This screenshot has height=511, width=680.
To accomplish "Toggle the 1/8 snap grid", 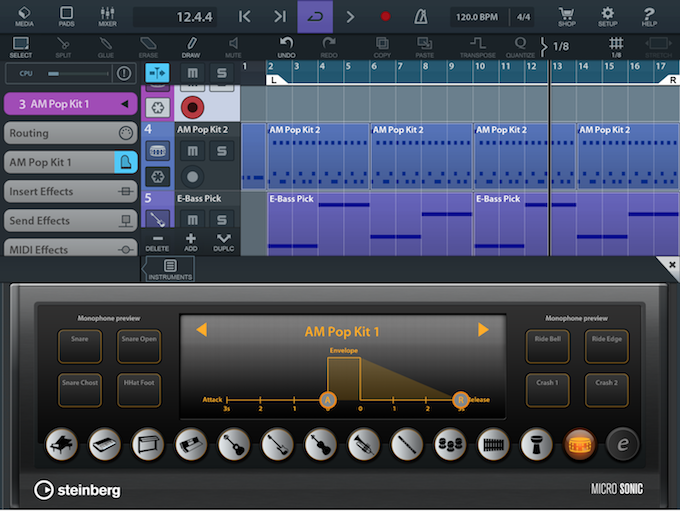I will tap(616, 47).
